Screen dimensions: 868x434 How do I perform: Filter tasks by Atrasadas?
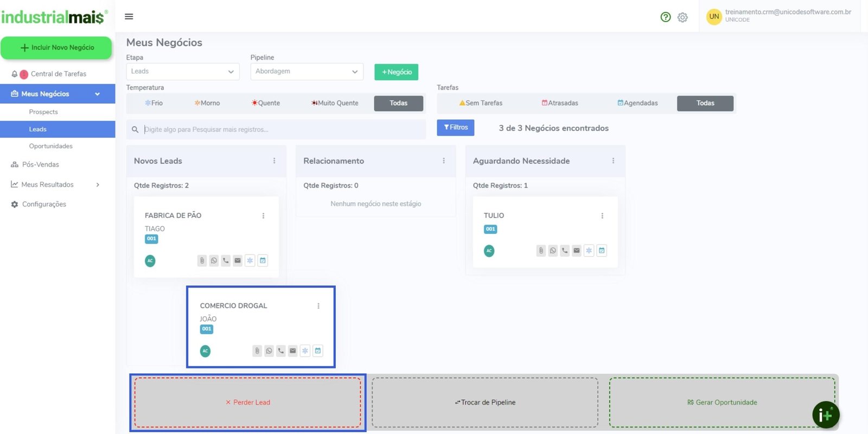tap(560, 103)
